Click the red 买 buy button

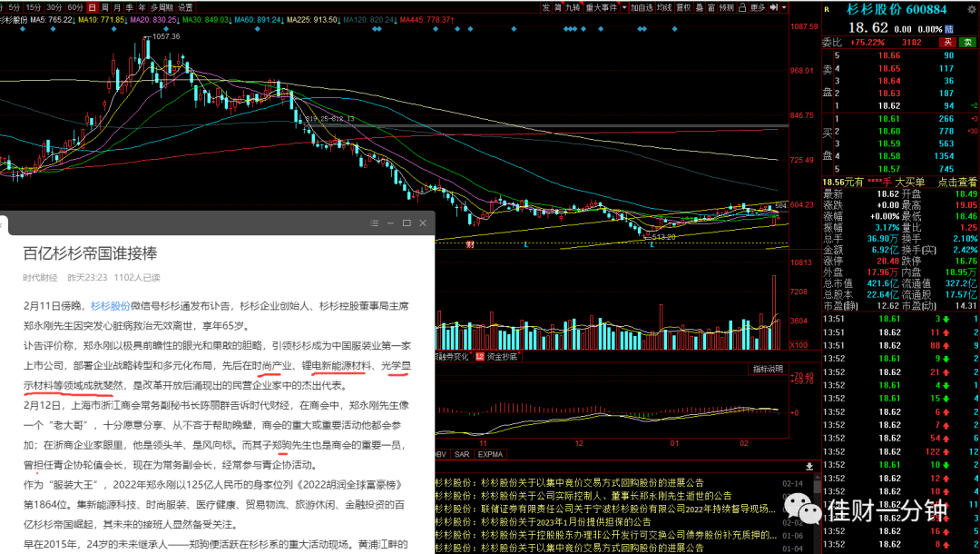[948, 43]
